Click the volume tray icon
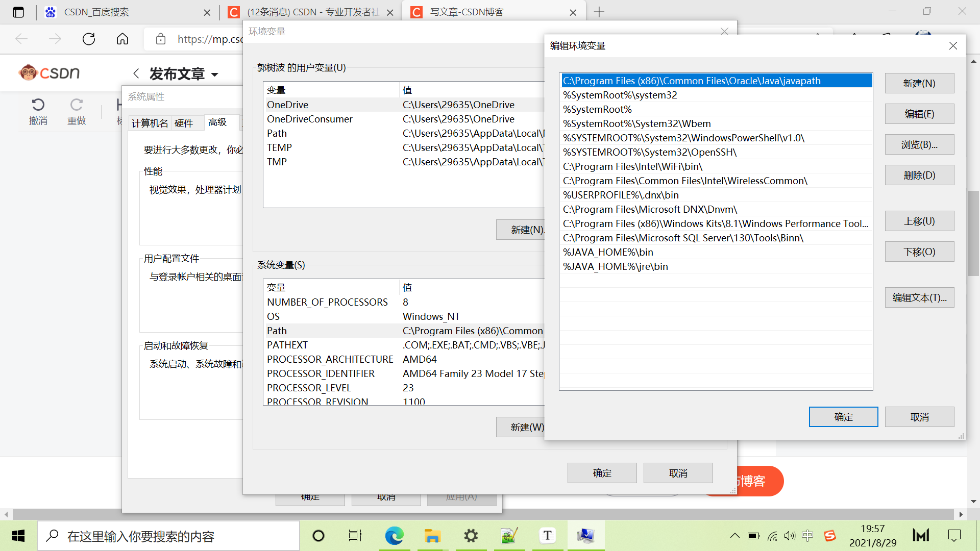Image resolution: width=980 pixels, height=551 pixels. [x=790, y=536]
